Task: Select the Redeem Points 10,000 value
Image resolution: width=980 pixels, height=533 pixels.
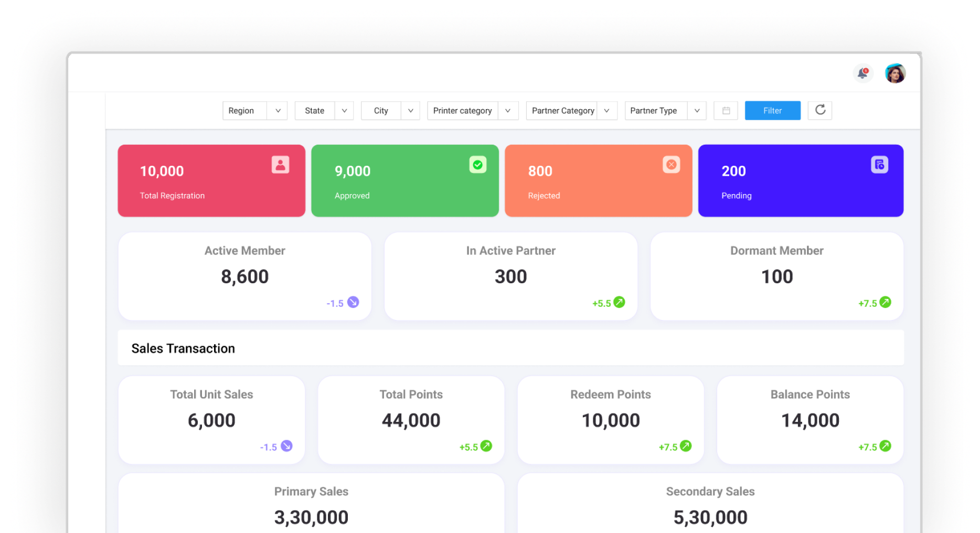Action: [611, 421]
